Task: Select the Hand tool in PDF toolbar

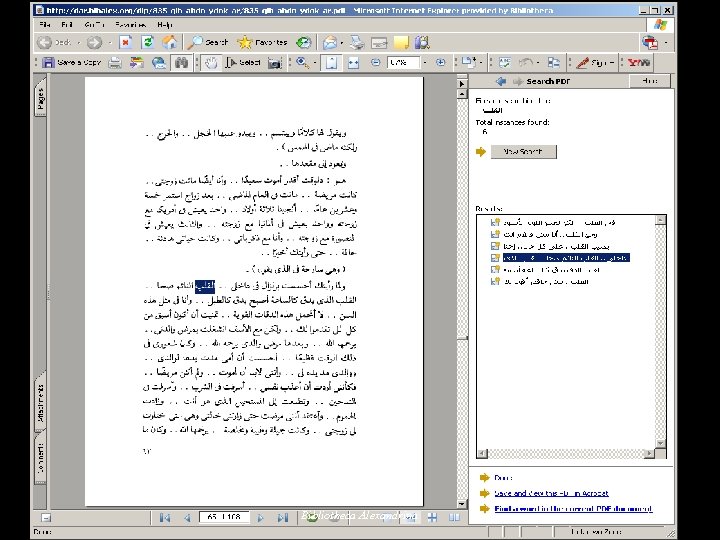Action: 212,62
